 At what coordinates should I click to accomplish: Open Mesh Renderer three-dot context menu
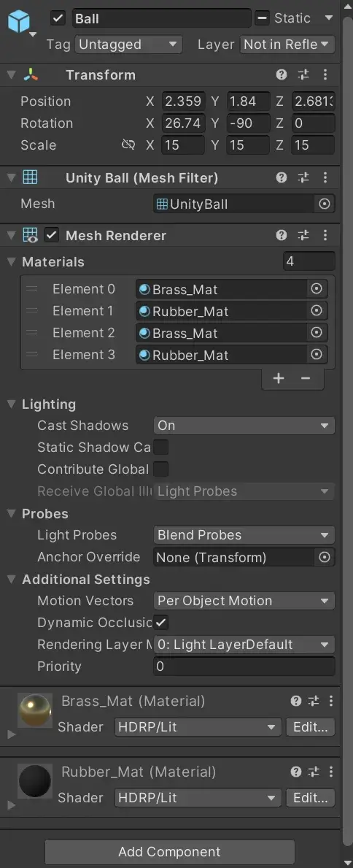325,235
